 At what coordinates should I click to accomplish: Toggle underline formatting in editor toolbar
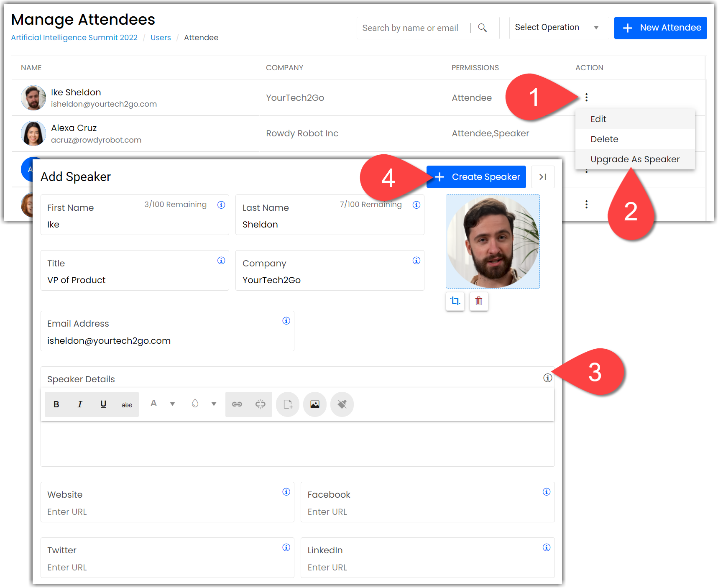(x=103, y=404)
